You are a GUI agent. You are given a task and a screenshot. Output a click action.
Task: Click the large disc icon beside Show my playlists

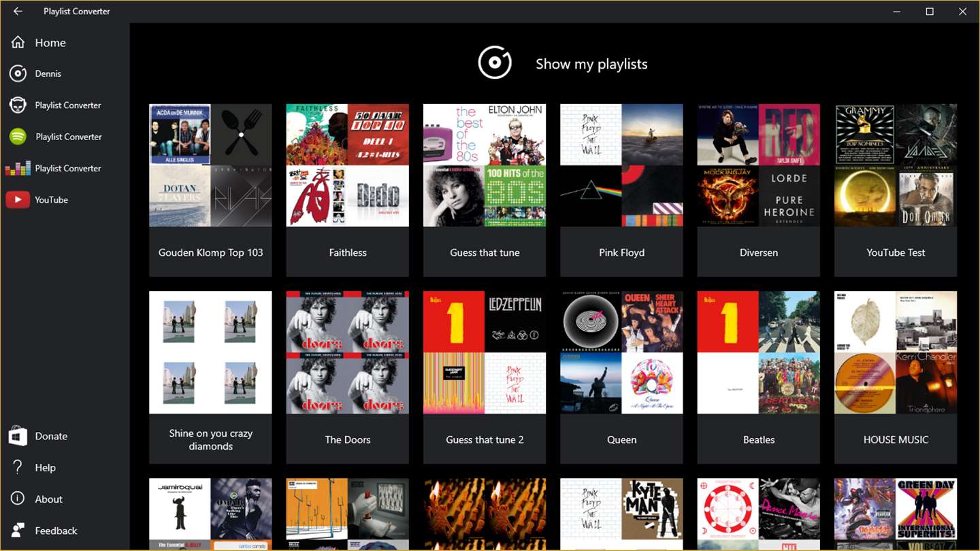pyautogui.click(x=495, y=63)
